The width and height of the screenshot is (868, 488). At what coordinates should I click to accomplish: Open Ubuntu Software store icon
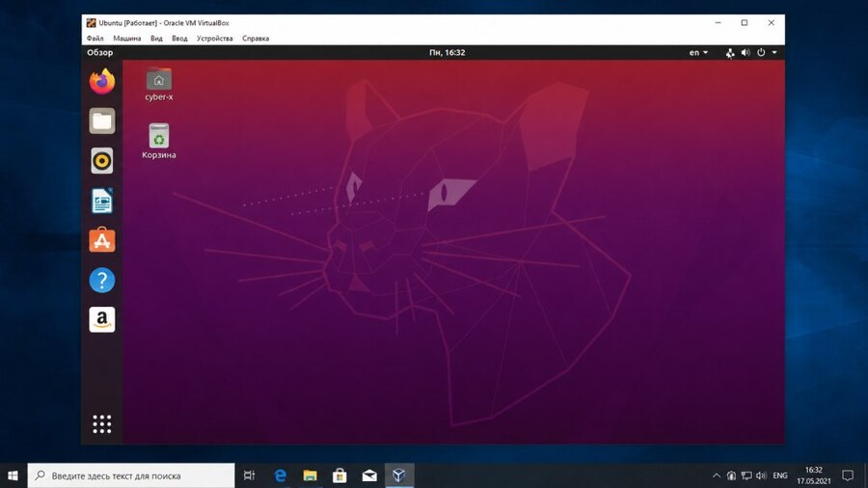(x=102, y=240)
